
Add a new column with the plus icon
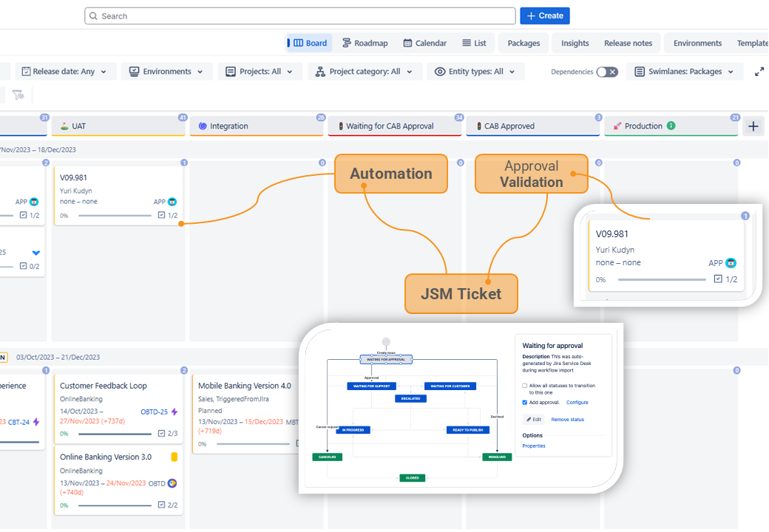[753, 126]
